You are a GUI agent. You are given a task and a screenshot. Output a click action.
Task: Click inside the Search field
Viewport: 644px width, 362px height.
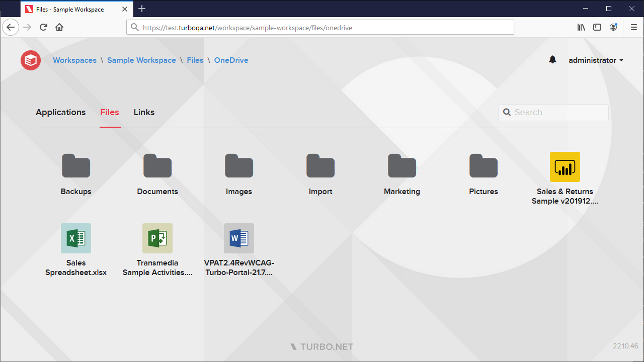[553, 112]
